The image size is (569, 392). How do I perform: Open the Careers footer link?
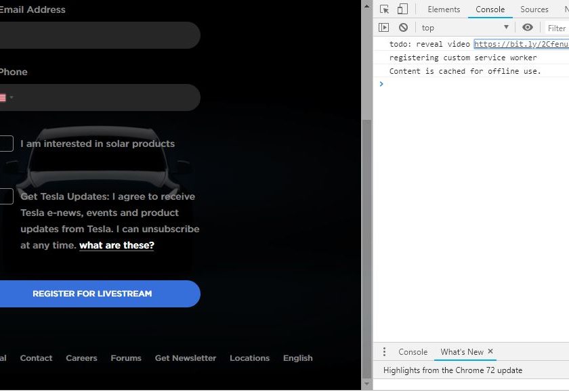pyautogui.click(x=82, y=358)
